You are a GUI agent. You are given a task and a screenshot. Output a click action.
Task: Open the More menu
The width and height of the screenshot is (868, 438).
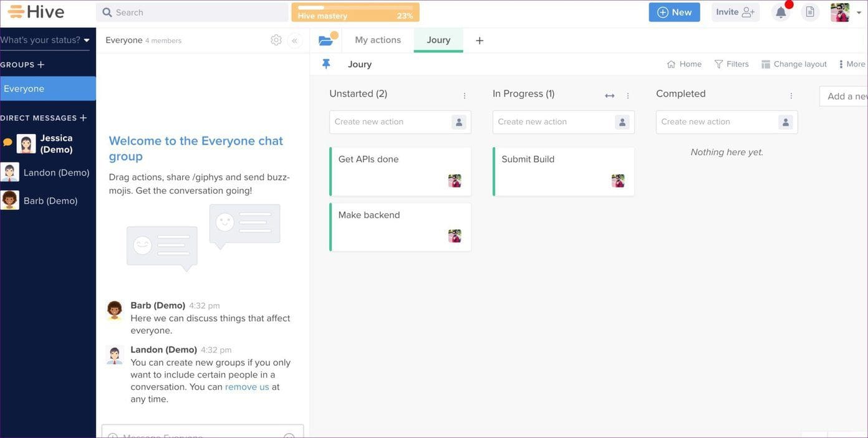(852, 64)
